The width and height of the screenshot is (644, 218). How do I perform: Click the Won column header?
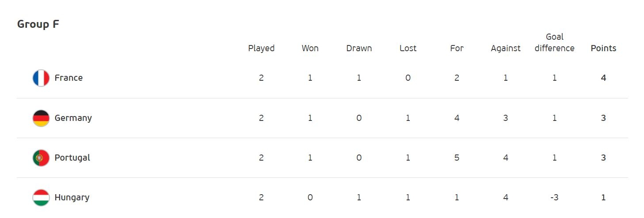click(310, 48)
